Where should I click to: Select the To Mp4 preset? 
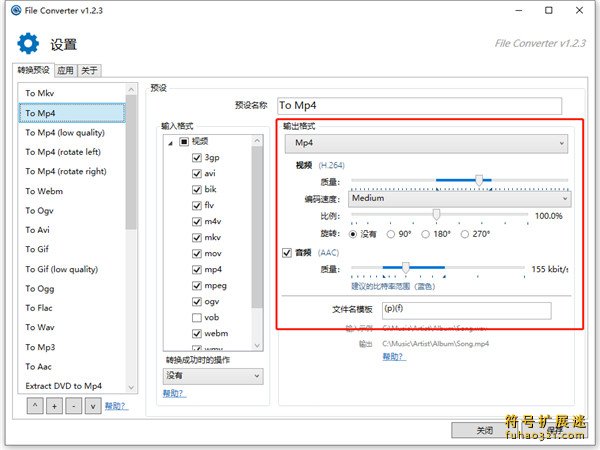click(72, 113)
